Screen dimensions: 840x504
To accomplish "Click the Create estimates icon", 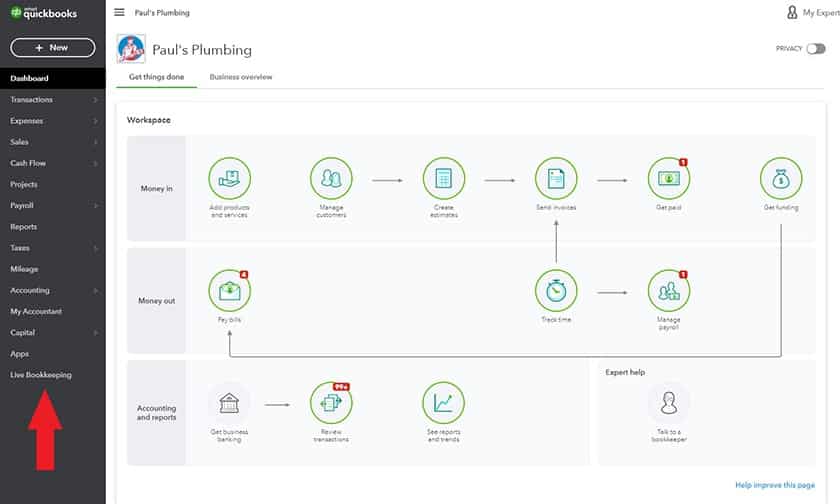I will 444,178.
